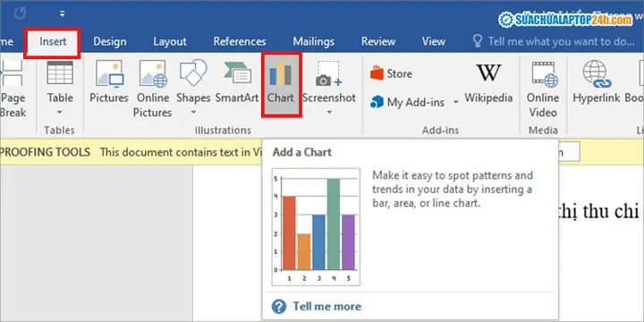Click the bar chart preview thumbnail

316,226
